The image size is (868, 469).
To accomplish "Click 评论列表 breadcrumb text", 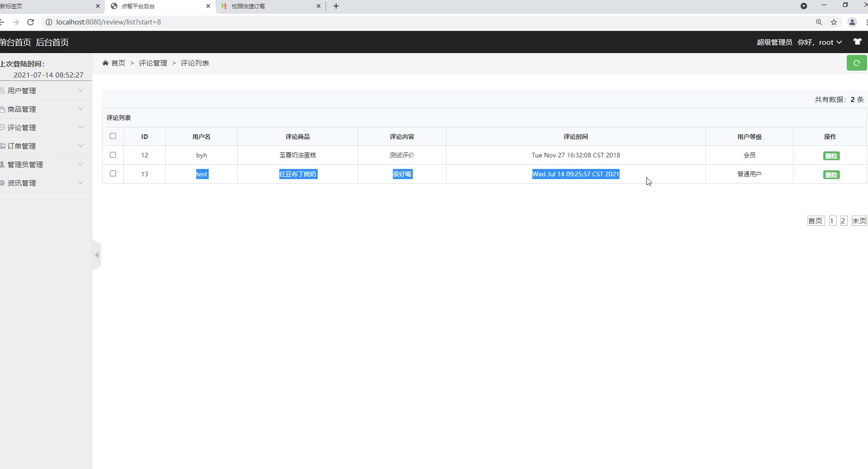I will pyautogui.click(x=195, y=63).
